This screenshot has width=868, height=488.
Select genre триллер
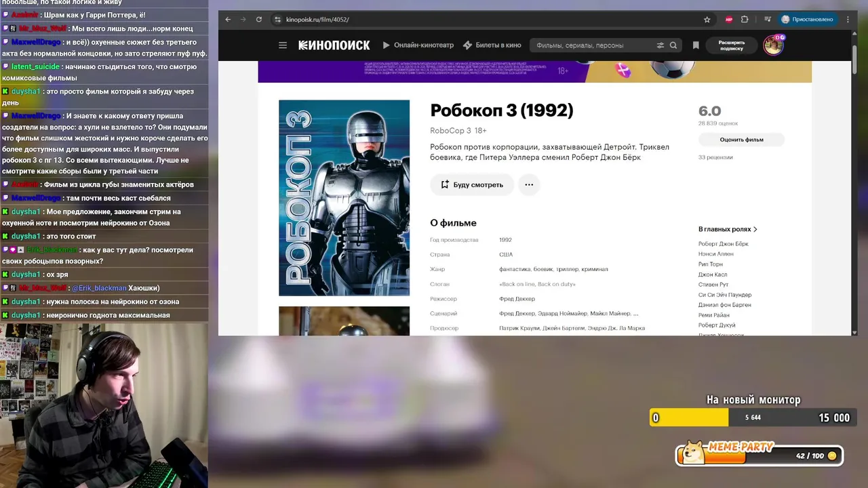pos(568,269)
